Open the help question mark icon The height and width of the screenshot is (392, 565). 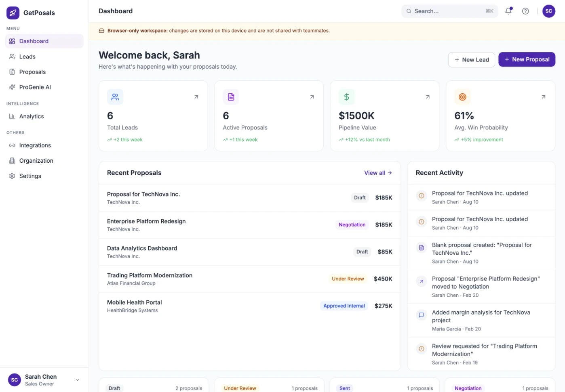point(525,11)
